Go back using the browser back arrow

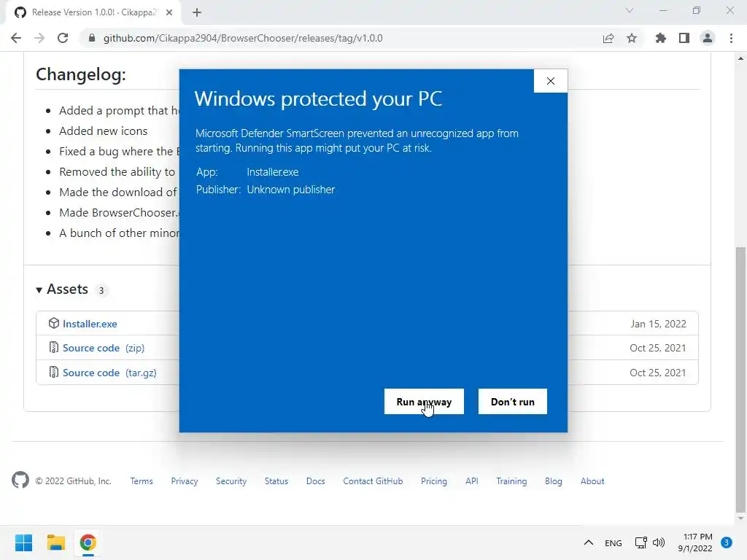pyautogui.click(x=16, y=38)
